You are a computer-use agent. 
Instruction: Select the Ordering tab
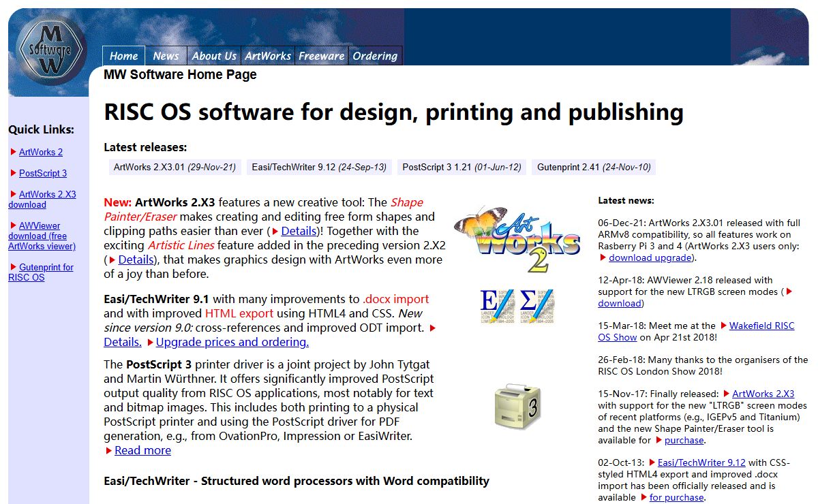coord(375,56)
